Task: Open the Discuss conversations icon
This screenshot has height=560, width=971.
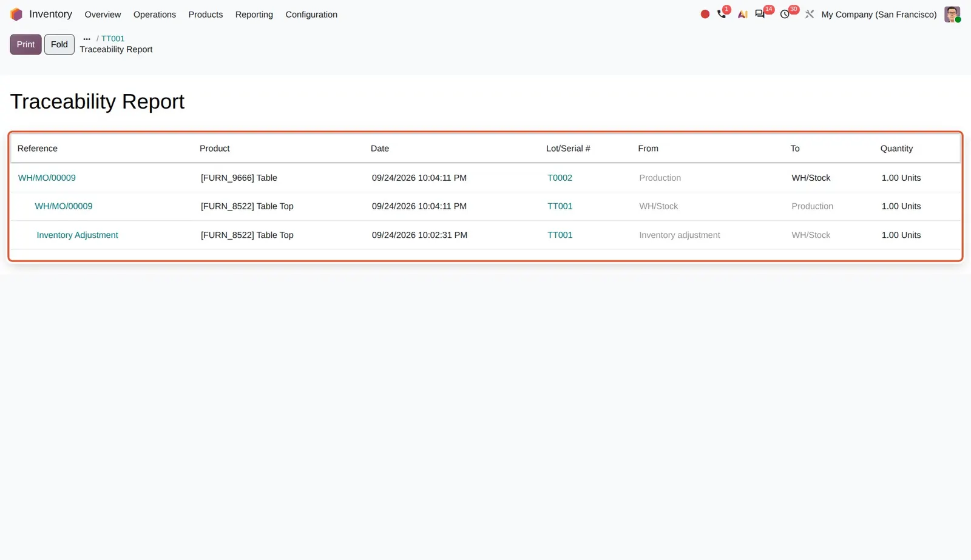Action: tap(760, 14)
